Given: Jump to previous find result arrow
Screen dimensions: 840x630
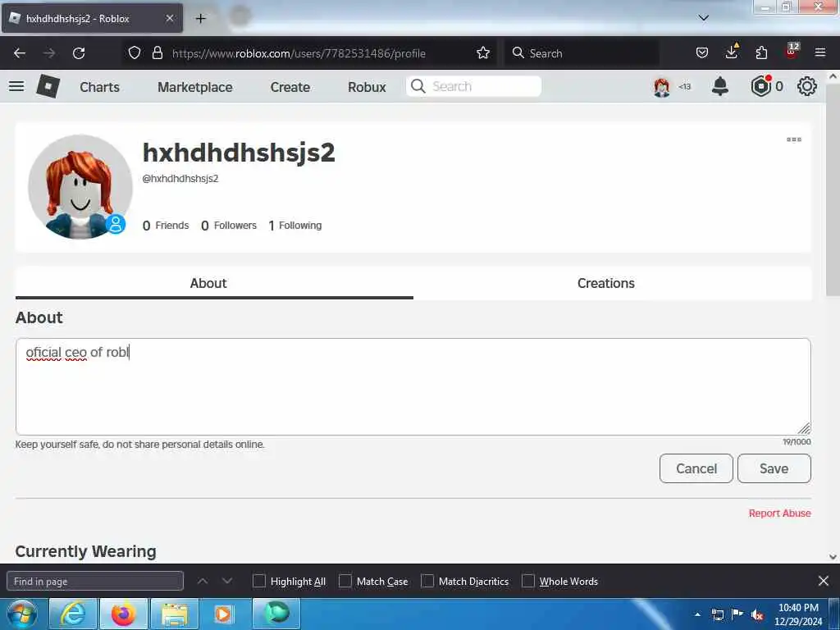Looking at the screenshot, I should [x=203, y=581].
